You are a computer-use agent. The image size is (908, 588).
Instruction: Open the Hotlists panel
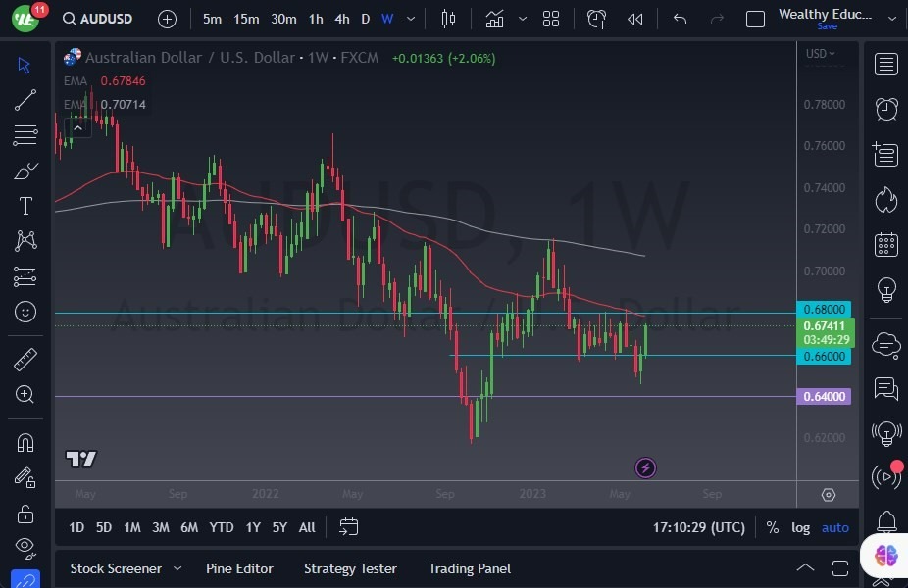[x=885, y=199]
